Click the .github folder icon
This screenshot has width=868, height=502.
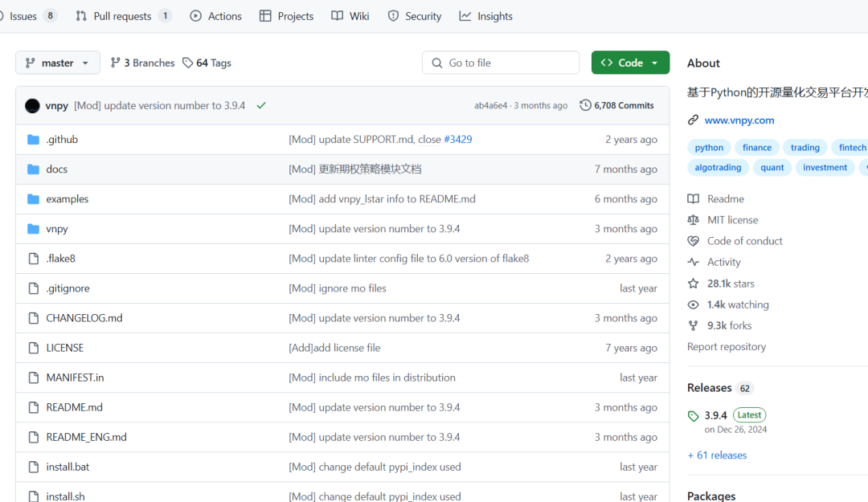pos(34,140)
